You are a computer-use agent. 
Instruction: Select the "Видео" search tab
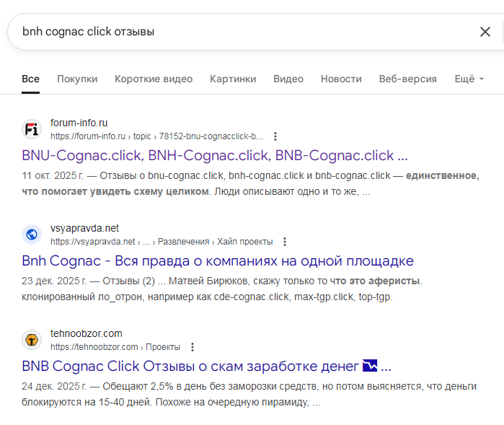pyautogui.click(x=288, y=79)
